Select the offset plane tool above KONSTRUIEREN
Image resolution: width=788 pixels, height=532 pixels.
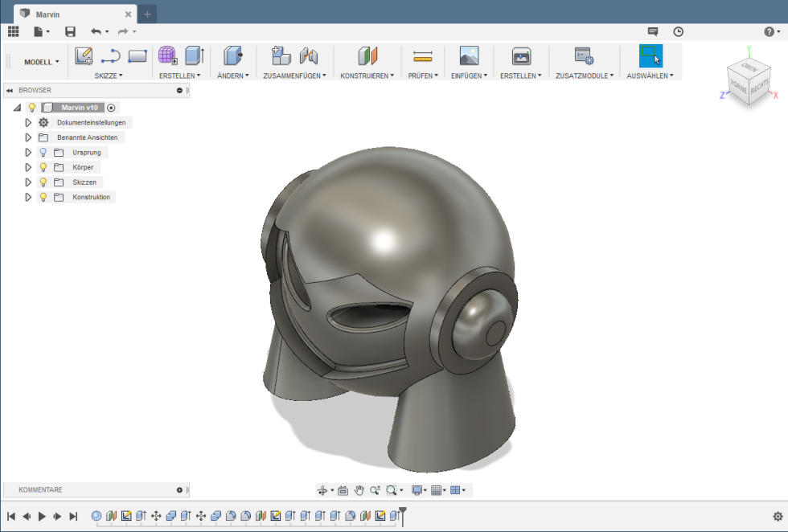[x=367, y=55]
